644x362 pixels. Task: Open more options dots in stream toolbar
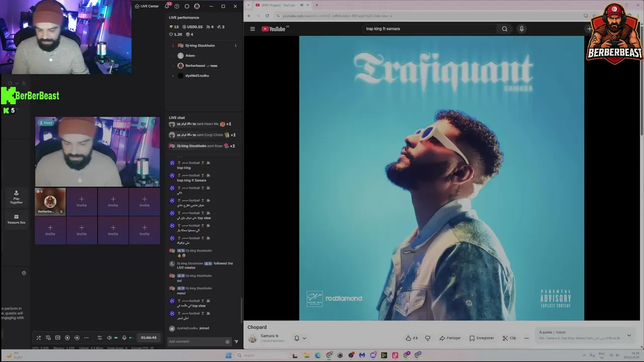86,338
